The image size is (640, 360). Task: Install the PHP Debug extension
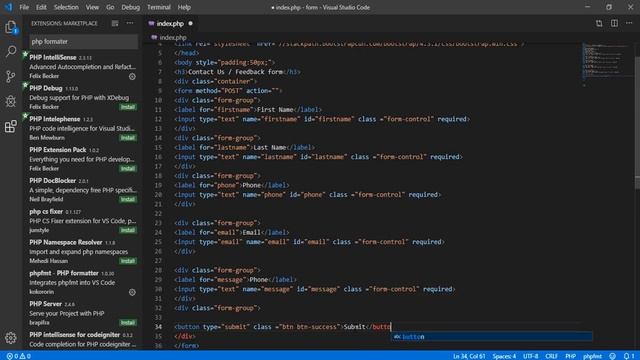point(128,107)
